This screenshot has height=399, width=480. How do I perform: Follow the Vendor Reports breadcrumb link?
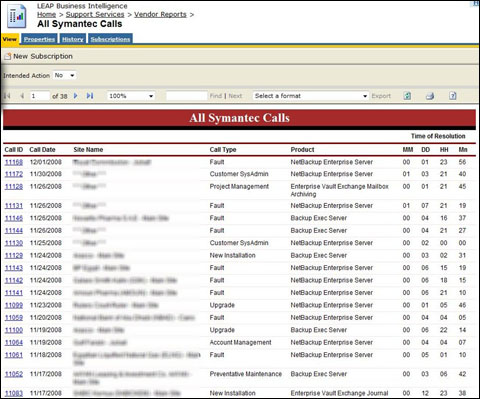160,14
